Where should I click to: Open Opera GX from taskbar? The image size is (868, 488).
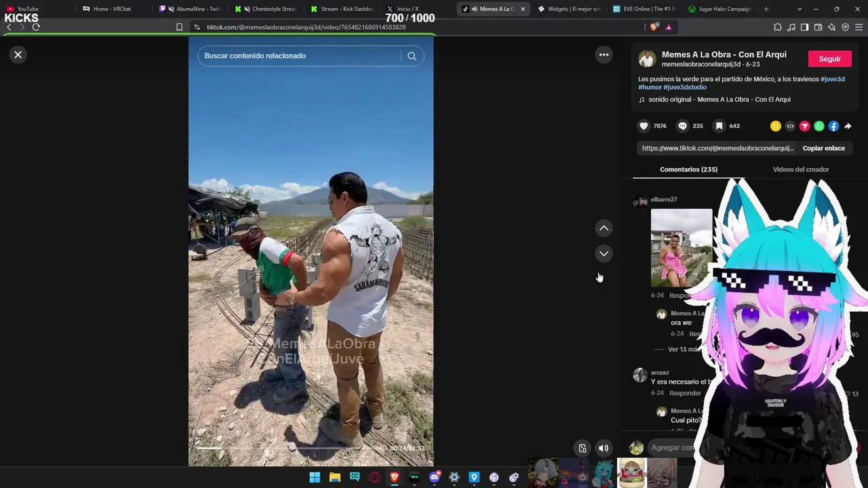click(x=374, y=477)
